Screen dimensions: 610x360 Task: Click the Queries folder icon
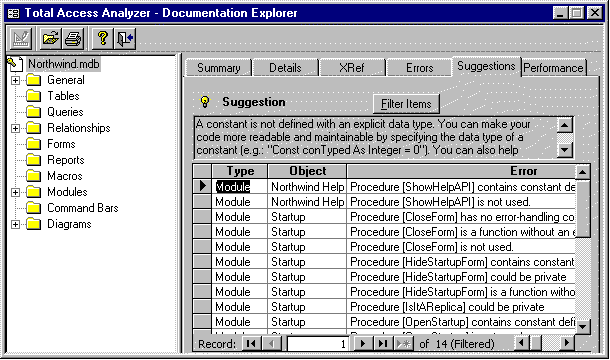33,112
